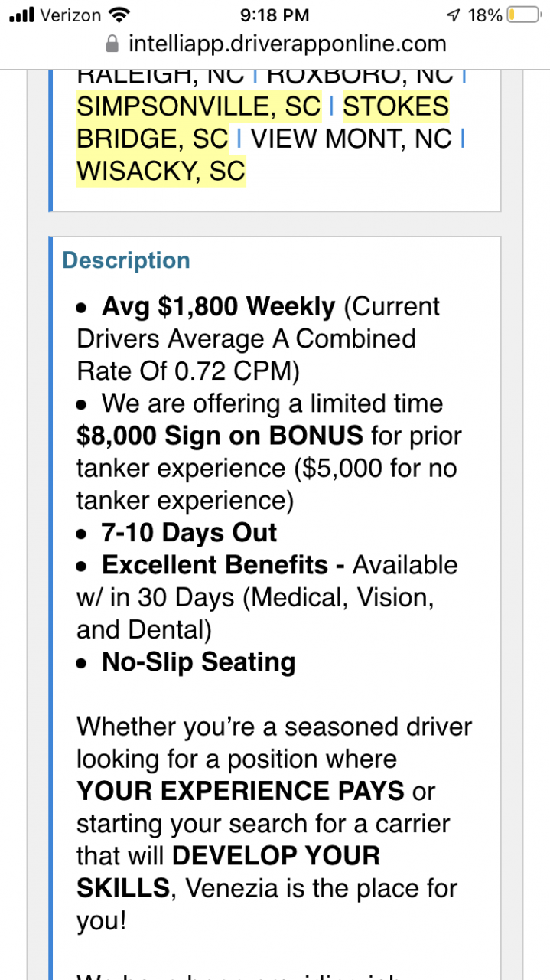Tap the Wi-Fi icon in status bar

[x=119, y=15]
